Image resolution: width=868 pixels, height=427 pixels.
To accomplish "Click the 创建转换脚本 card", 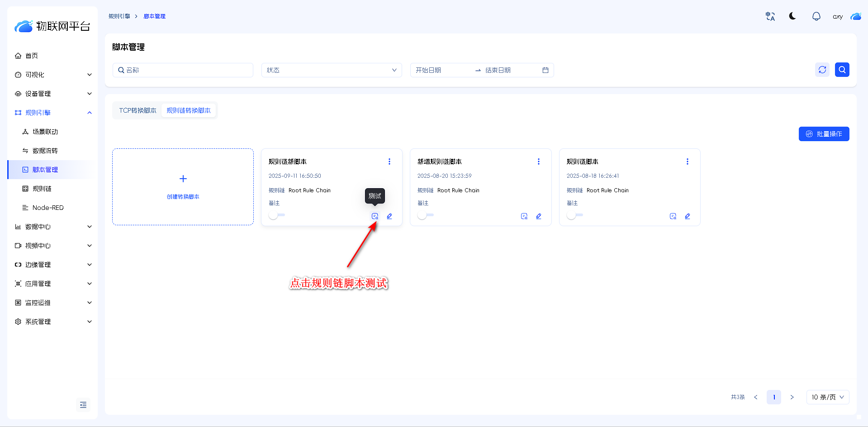I will click(x=183, y=187).
